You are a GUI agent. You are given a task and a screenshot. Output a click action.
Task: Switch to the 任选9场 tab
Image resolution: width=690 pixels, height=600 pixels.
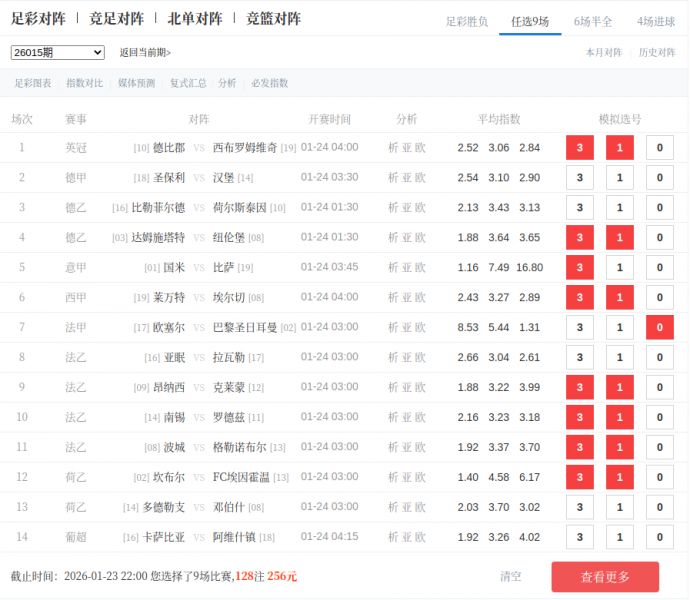529,21
